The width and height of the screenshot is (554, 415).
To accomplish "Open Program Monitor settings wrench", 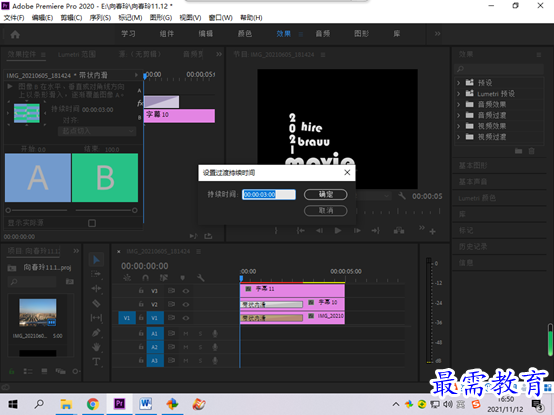I will (x=402, y=195).
